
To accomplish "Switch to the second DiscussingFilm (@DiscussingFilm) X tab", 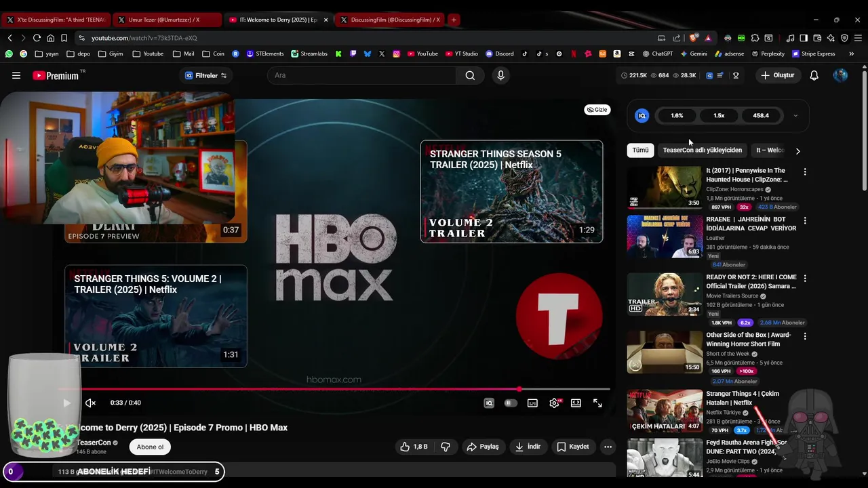I will coord(390,20).
